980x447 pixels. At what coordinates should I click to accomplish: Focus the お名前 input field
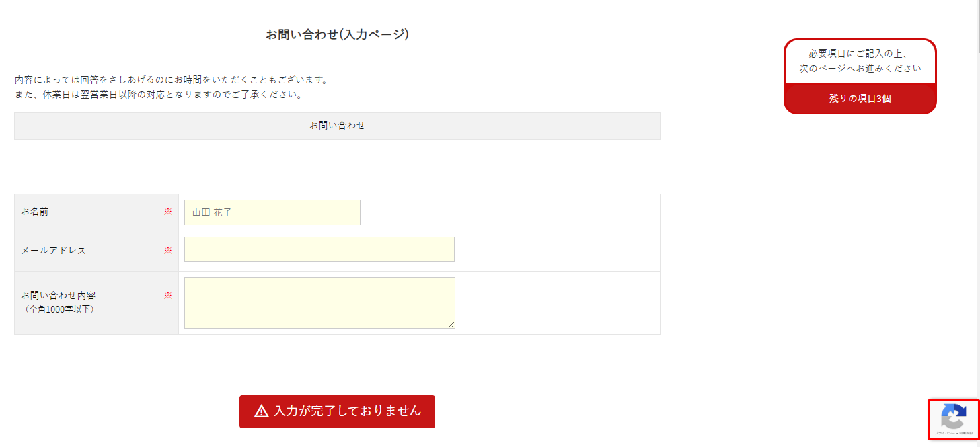pos(272,212)
